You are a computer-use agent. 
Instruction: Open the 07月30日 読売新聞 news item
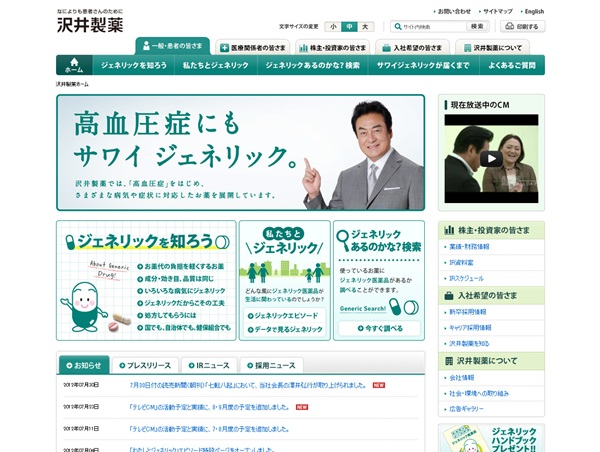[248, 385]
